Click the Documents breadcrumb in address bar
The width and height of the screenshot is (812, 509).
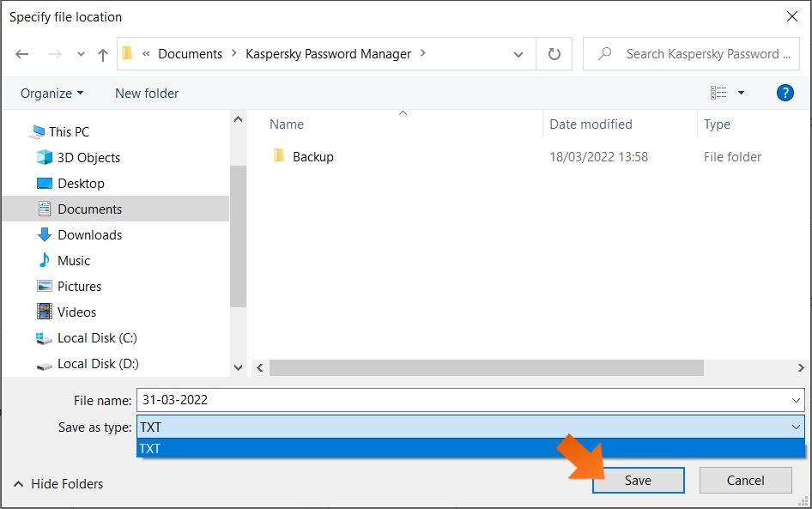click(190, 54)
